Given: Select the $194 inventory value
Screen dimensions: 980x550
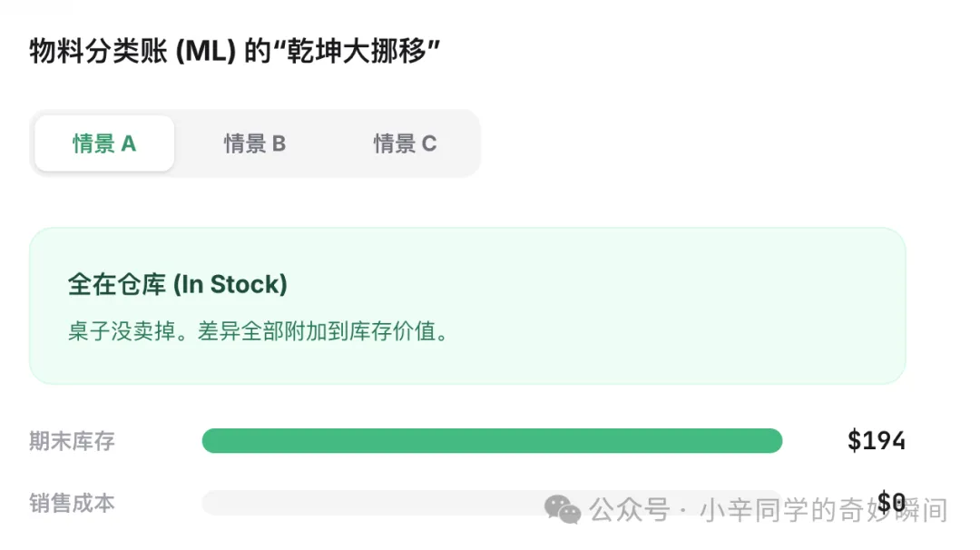Looking at the screenshot, I should [x=877, y=440].
